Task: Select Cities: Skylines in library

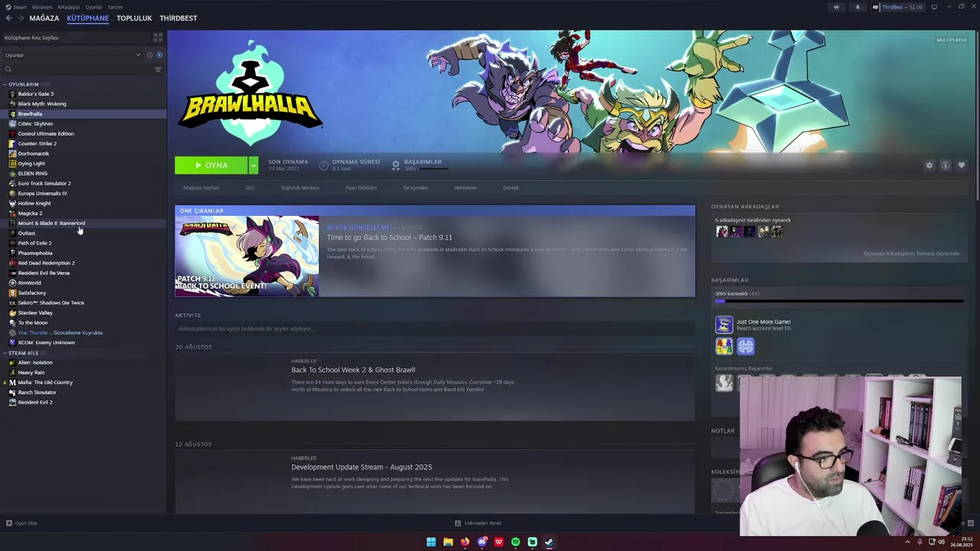Action: tap(35, 123)
